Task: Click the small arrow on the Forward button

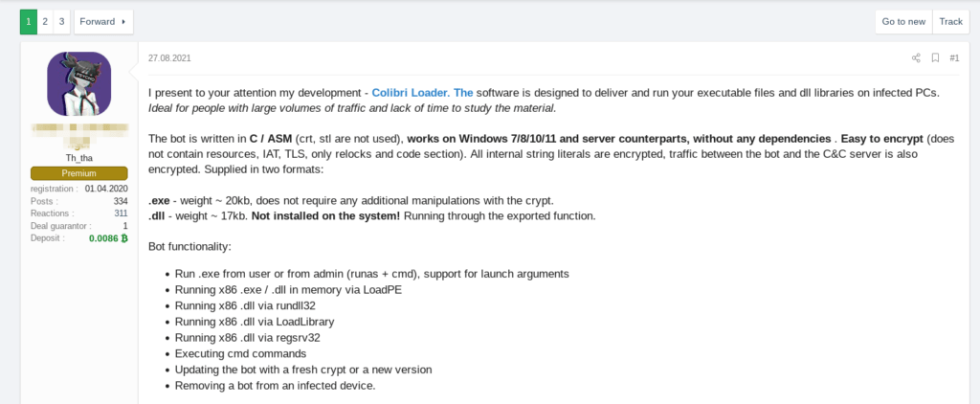Action: (x=123, y=21)
